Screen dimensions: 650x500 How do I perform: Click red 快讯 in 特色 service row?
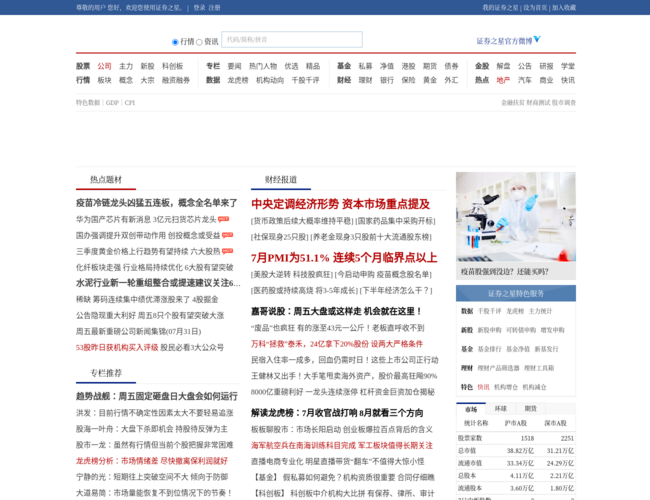coord(483,387)
